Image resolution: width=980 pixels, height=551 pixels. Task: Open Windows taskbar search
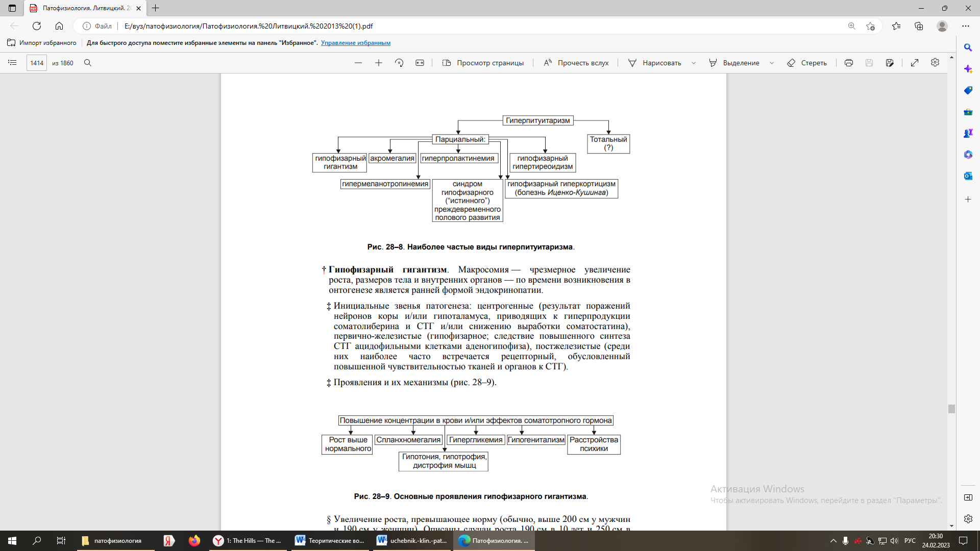(x=37, y=541)
